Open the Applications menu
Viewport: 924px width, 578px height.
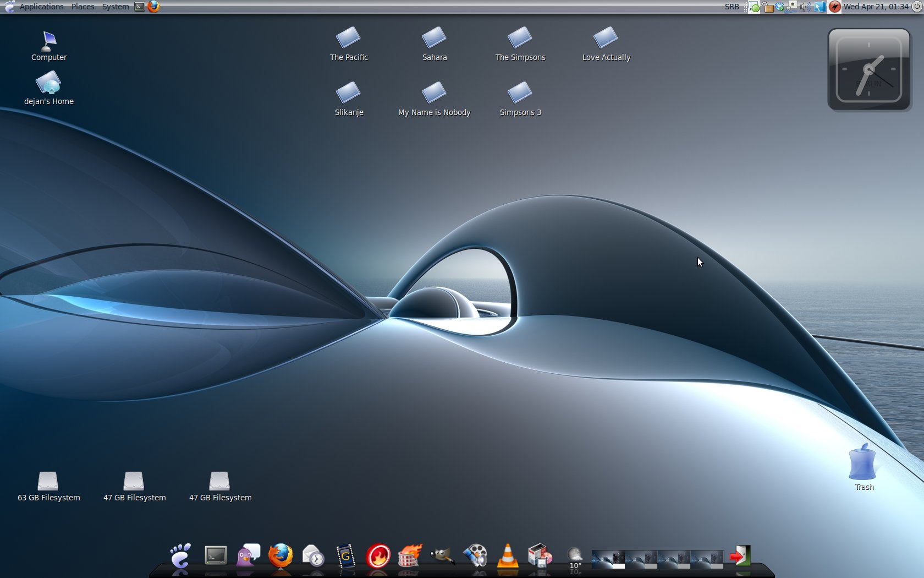[x=41, y=7]
